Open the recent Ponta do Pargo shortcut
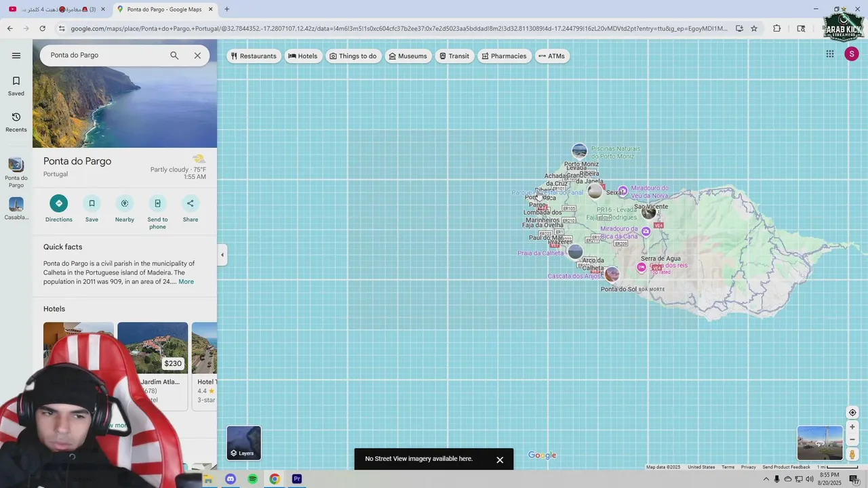 tap(16, 173)
